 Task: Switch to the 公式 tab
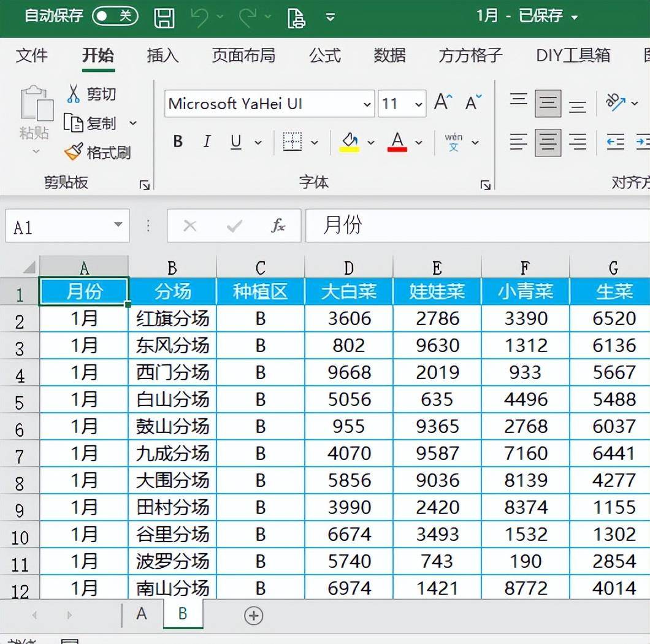point(325,55)
